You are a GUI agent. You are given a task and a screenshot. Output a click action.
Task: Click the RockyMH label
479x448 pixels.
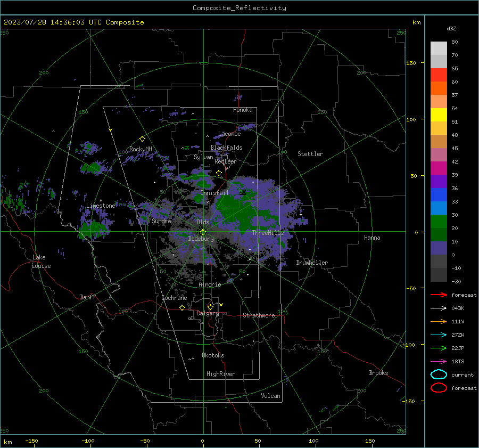141,149
